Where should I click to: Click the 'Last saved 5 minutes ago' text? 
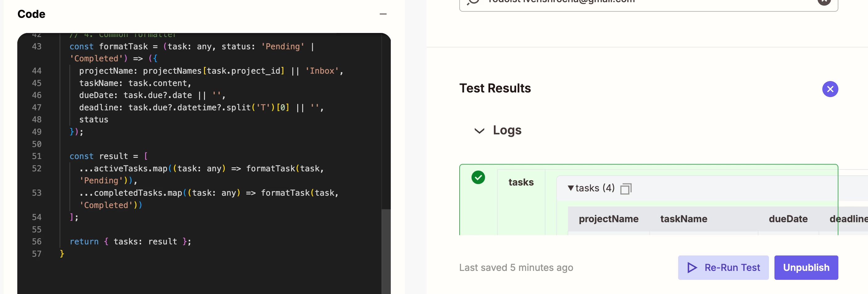[x=516, y=267]
